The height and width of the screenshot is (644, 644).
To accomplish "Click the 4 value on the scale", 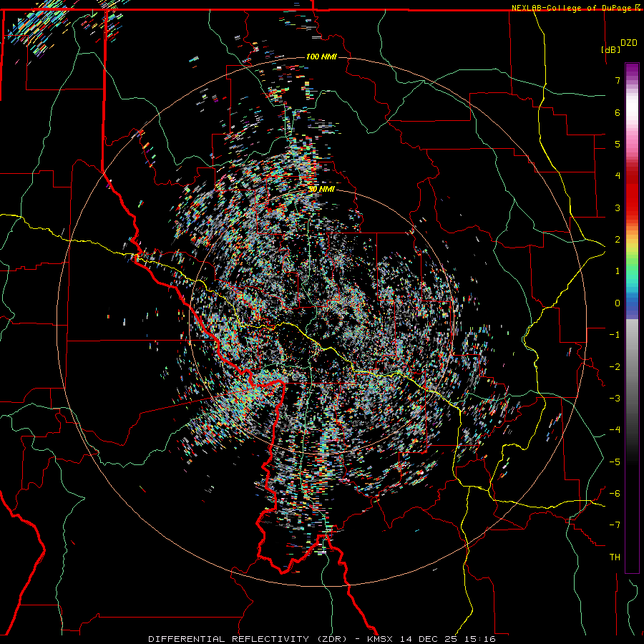I will click(x=618, y=176).
